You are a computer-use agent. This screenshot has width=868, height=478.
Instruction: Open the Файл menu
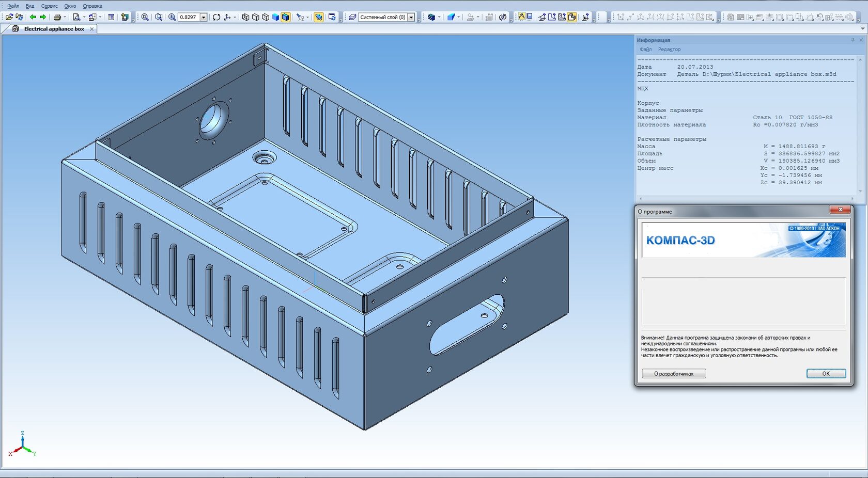pyautogui.click(x=13, y=6)
